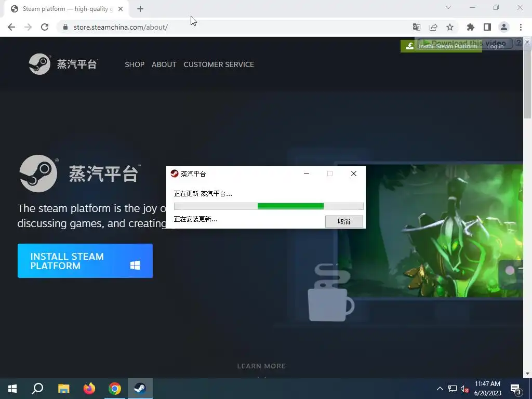Click the network tray icon
This screenshot has width=532, height=399.
pyautogui.click(x=453, y=389)
